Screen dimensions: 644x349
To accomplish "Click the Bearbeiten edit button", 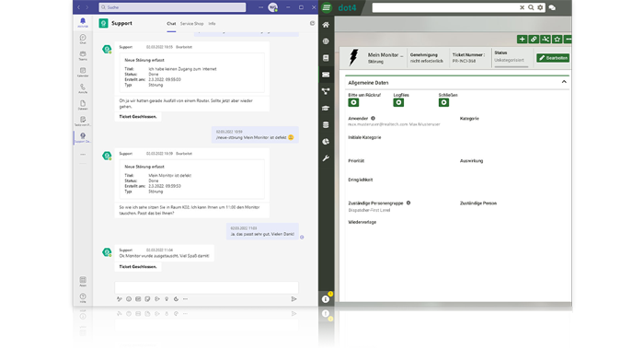I will [553, 58].
